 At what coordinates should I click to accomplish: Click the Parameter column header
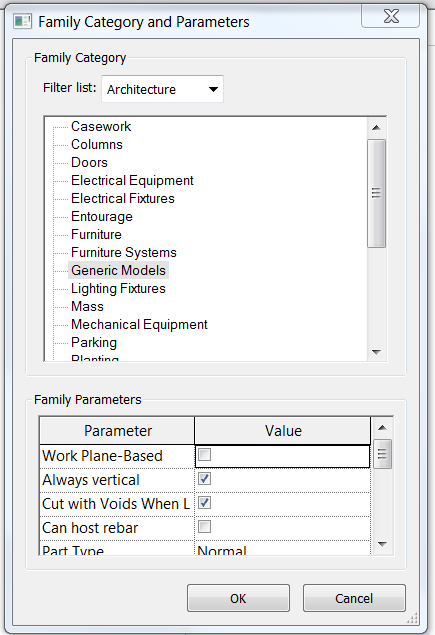tap(117, 430)
